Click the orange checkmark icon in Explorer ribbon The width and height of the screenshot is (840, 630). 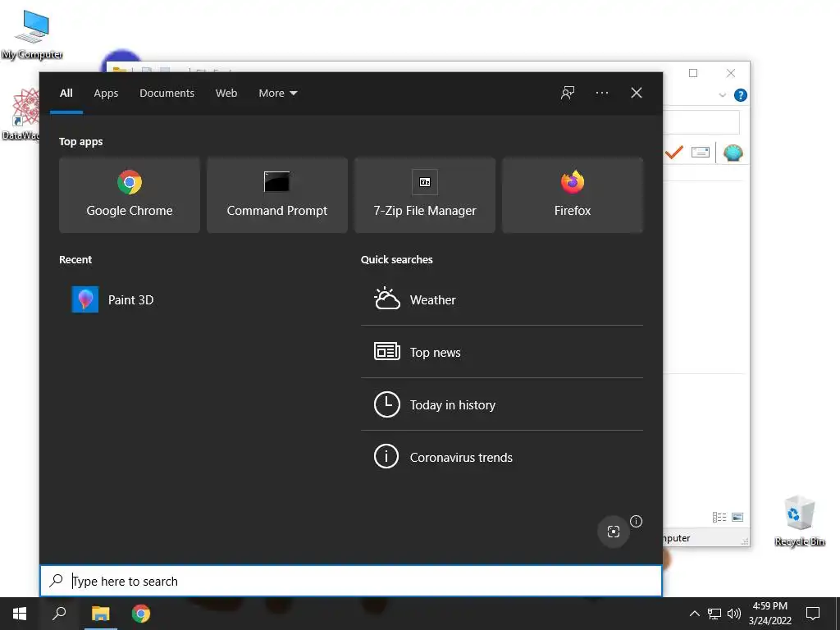(674, 153)
